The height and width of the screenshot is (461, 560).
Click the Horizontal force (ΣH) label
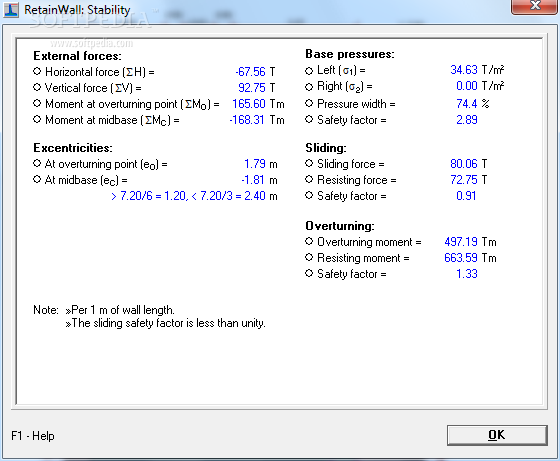100,72
